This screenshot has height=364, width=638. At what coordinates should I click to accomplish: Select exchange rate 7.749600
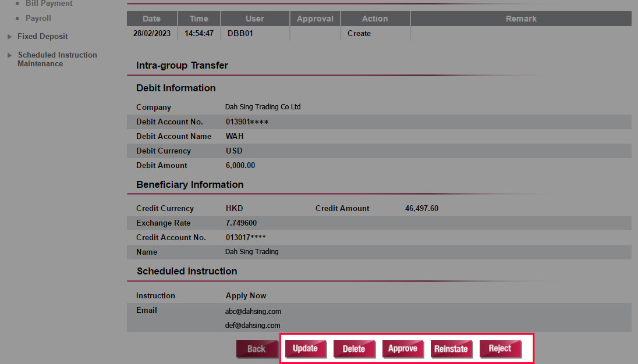point(241,223)
